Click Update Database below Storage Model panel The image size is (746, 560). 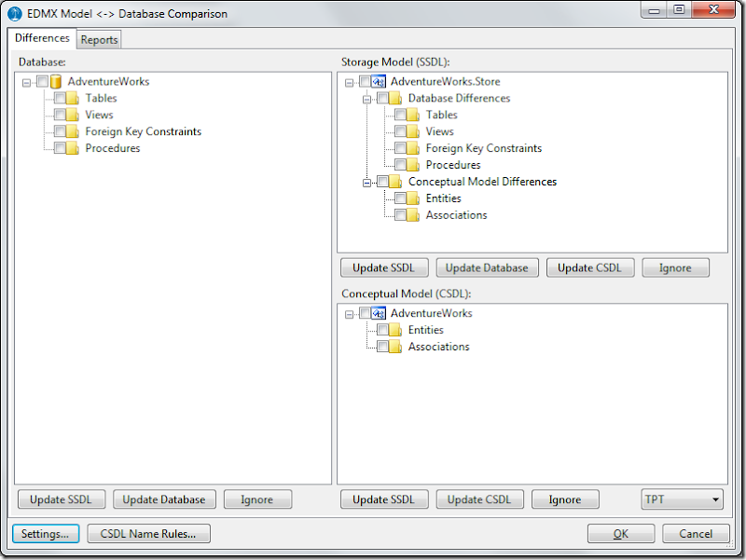tap(487, 268)
